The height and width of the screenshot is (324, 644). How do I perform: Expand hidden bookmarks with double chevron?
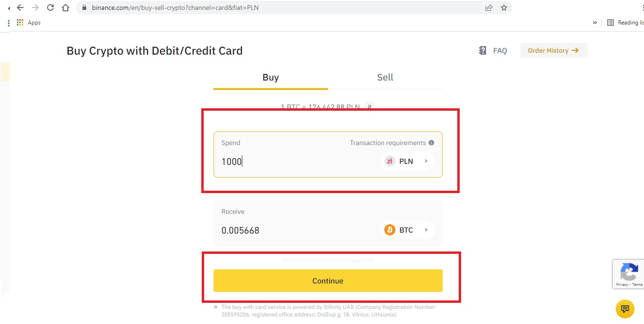click(x=595, y=23)
